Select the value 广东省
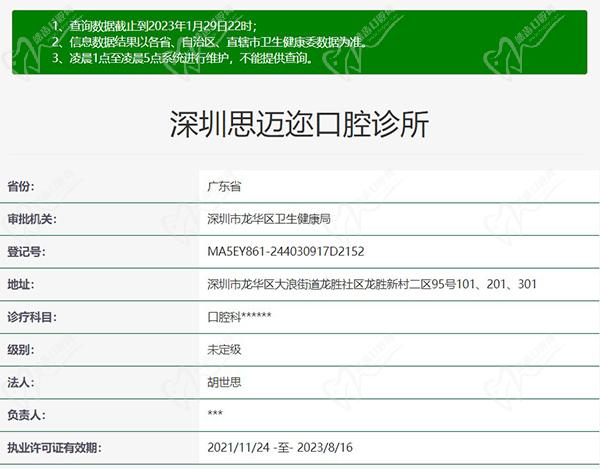The width and height of the screenshot is (600, 469). click(224, 187)
